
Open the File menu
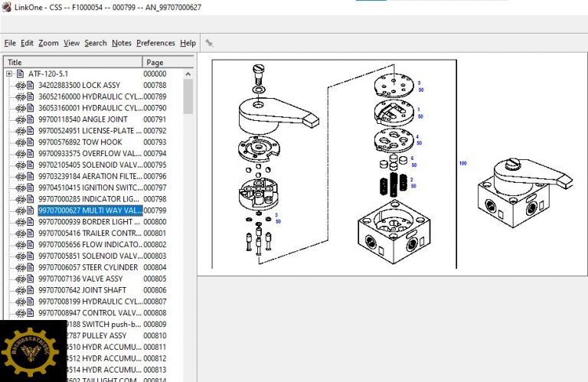pyautogui.click(x=10, y=43)
